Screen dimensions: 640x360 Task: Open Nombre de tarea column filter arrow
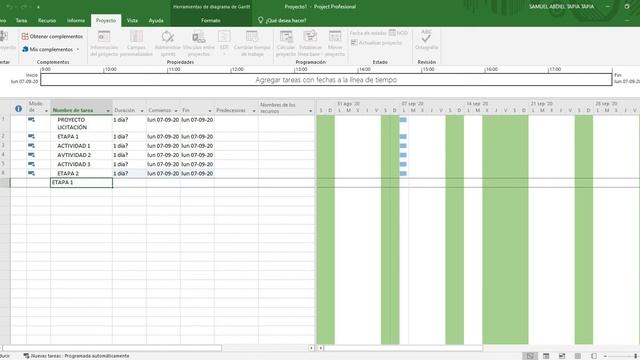tap(108, 111)
